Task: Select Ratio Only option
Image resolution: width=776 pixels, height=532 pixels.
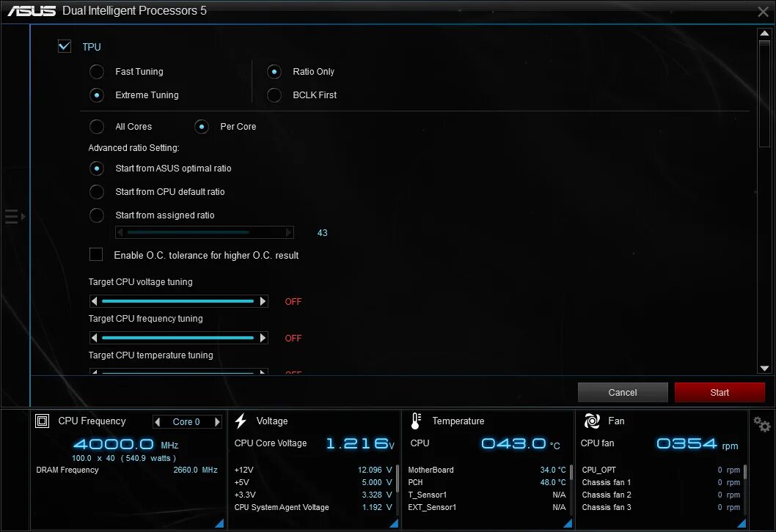Action: pyautogui.click(x=274, y=72)
